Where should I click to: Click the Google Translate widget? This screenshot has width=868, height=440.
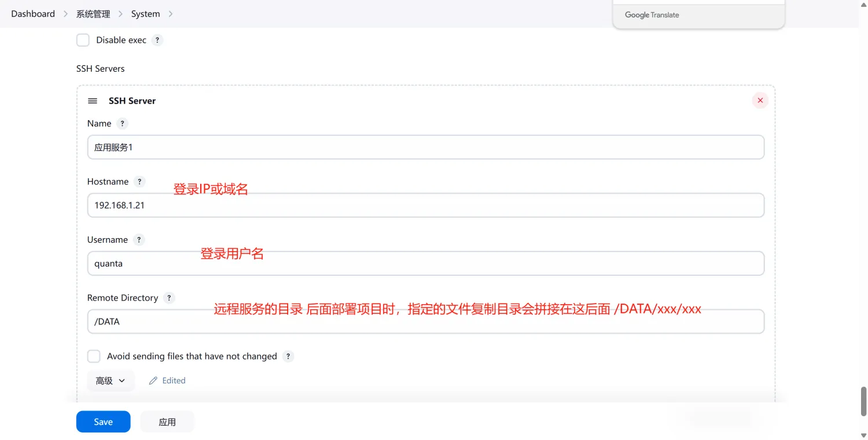click(652, 14)
